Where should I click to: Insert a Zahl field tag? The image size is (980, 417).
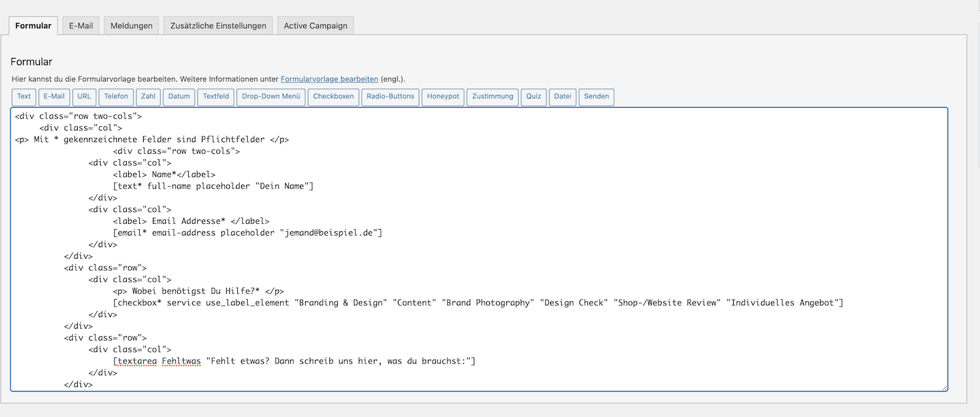[148, 97]
